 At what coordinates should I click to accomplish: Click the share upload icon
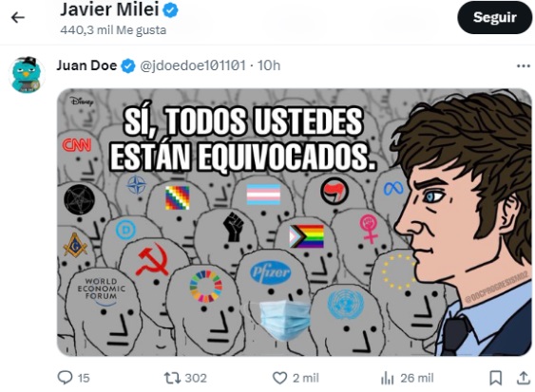pos(524,378)
